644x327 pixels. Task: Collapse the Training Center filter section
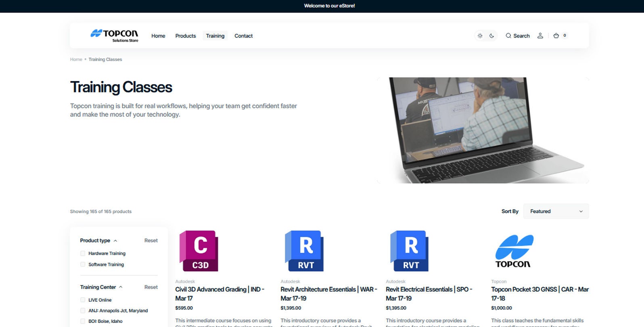tap(121, 287)
